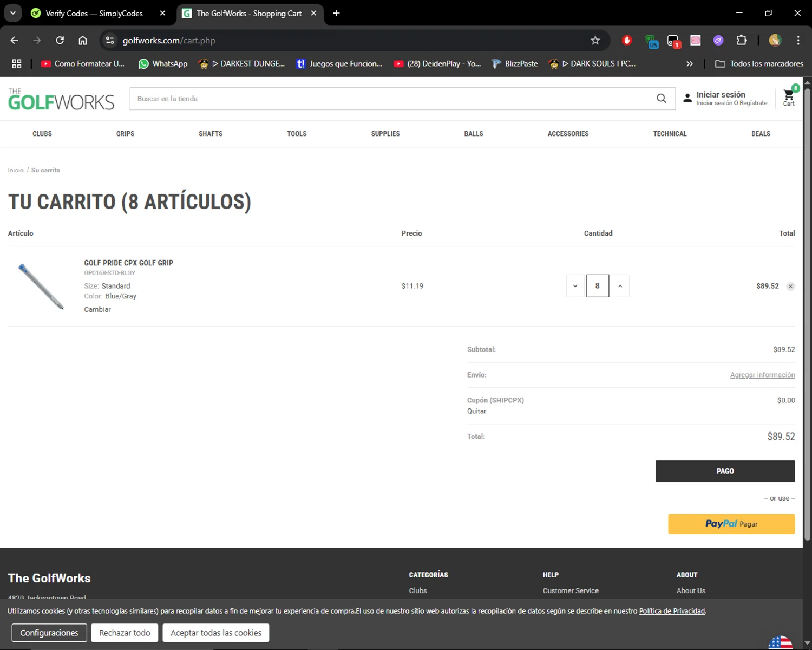Open extension icon with red badge
812x650 pixels.
[673, 41]
